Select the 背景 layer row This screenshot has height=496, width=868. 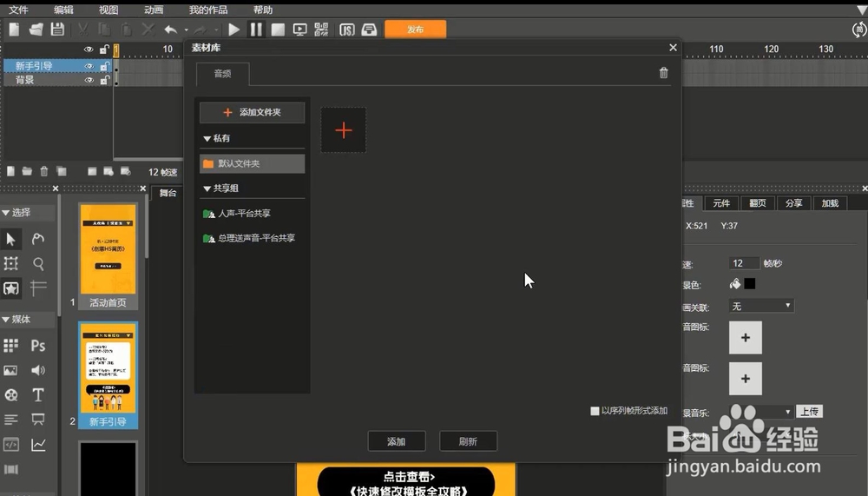(x=57, y=80)
